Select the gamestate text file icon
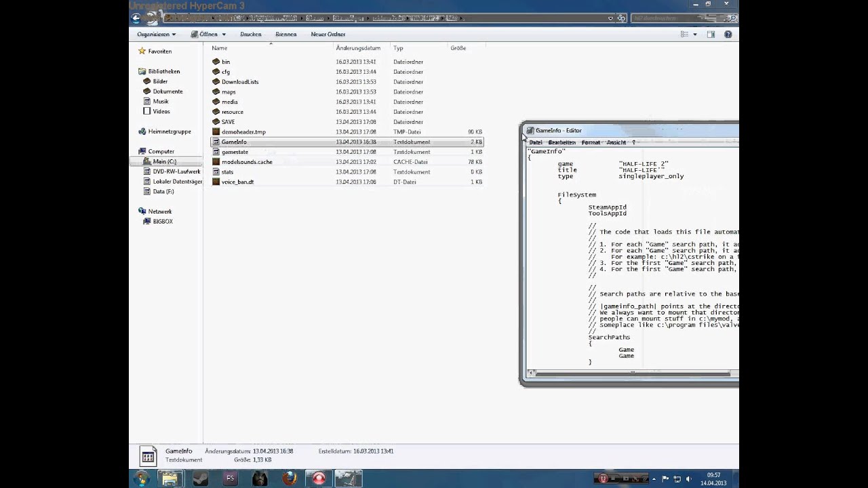 (216, 152)
